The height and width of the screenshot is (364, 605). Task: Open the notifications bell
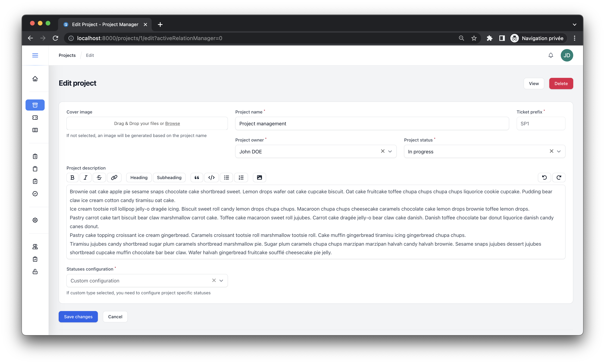pos(551,55)
